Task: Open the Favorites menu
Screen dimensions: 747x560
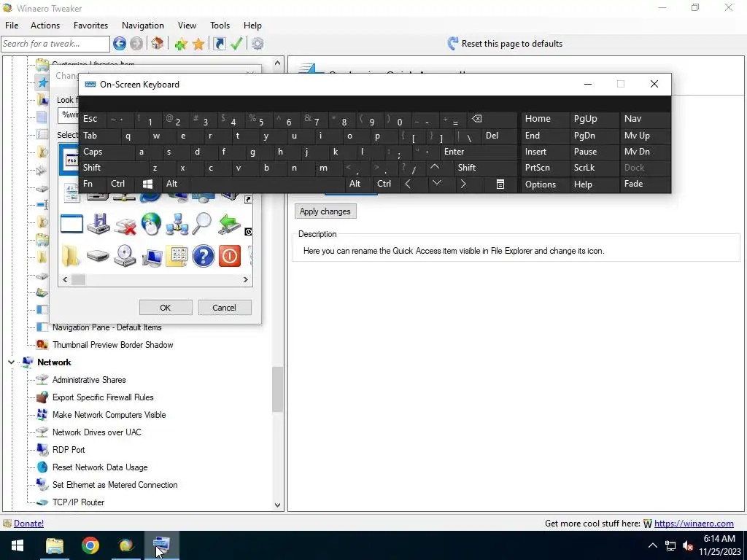Action: pyautogui.click(x=90, y=26)
